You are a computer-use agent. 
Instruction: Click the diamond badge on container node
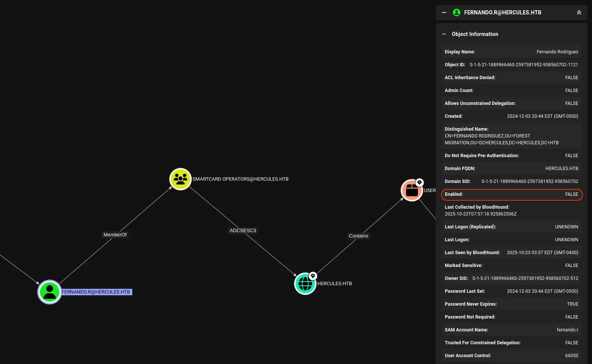click(419, 183)
